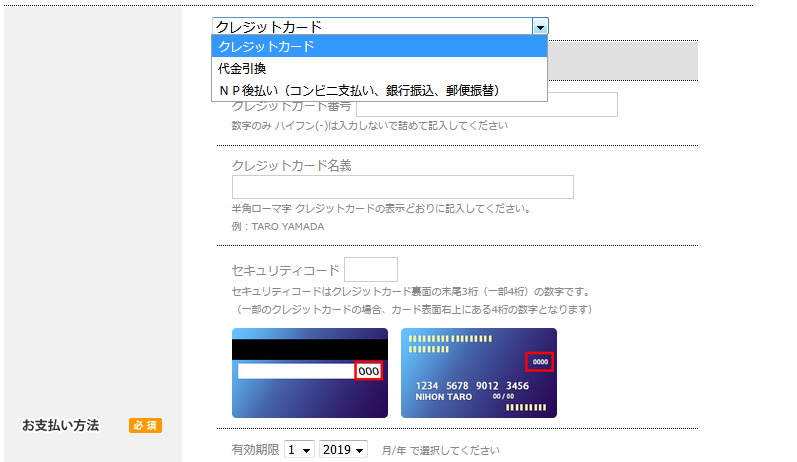Collapse payment method dropdown via arrow button
The height and width of the screenshot is (462, 797).
point(540,27)
